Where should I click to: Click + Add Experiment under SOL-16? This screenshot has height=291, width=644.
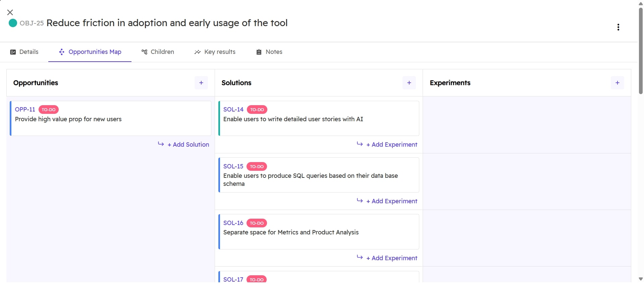(x=392, y=258)
